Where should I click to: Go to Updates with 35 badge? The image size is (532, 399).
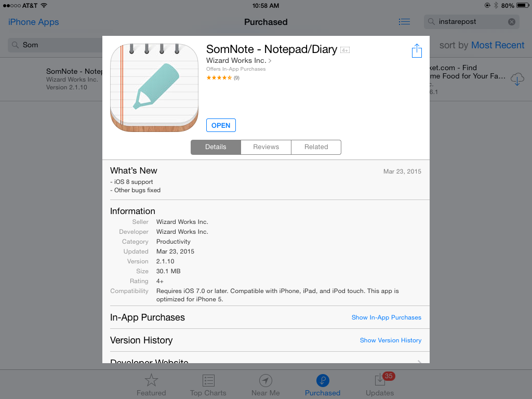(380, 385)
